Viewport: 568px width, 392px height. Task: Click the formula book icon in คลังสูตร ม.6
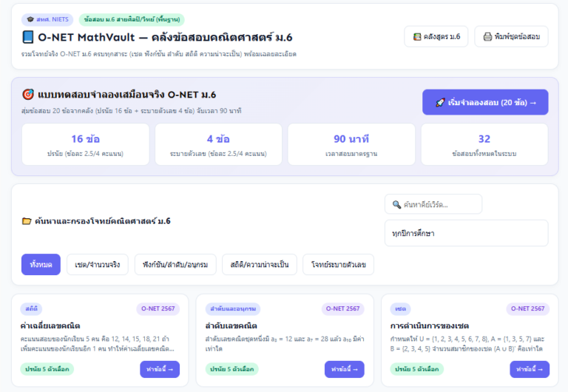[x=417, y=36]
